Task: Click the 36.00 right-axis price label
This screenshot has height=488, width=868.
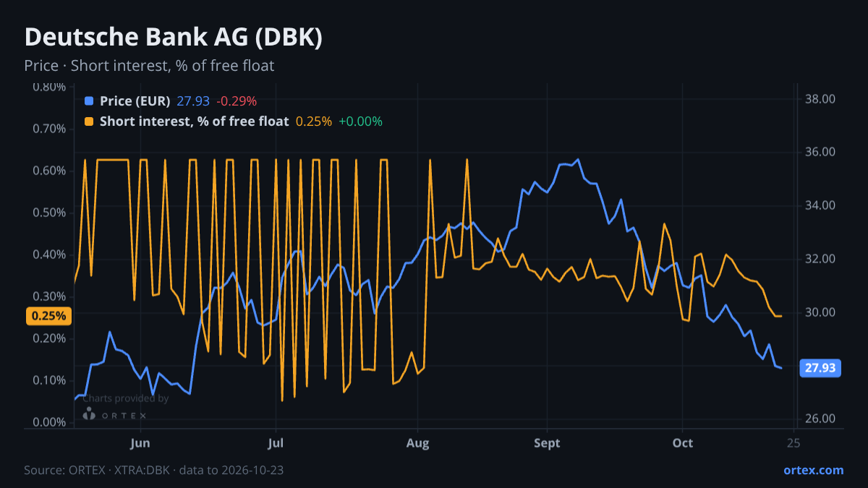Action: [x=820, y=153]
